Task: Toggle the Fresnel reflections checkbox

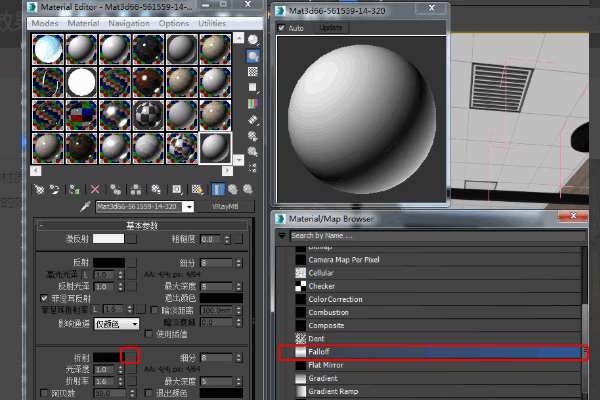Action: point(44,298)
